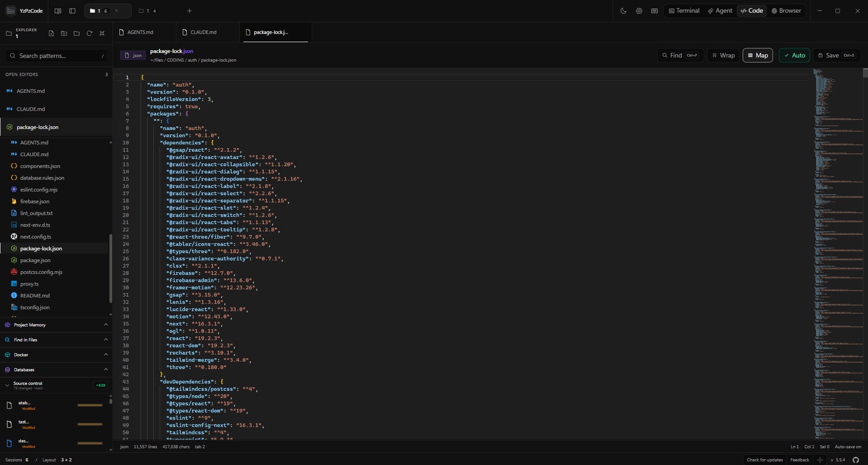Viewport: 868px width, 465px height.
Task: Switch to the Terminal view
Action: click(x=683, y=11)
